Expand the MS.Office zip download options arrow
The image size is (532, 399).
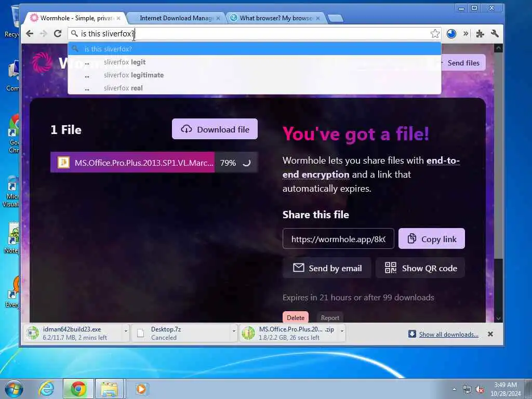click(x=342, y=331)
